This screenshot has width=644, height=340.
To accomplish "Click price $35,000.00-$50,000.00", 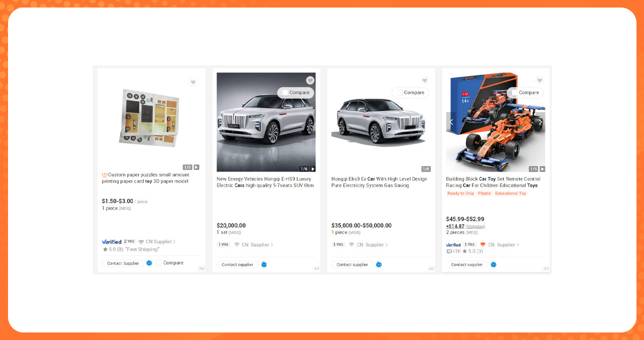I will pyautogui.click(x=362, y=225).
